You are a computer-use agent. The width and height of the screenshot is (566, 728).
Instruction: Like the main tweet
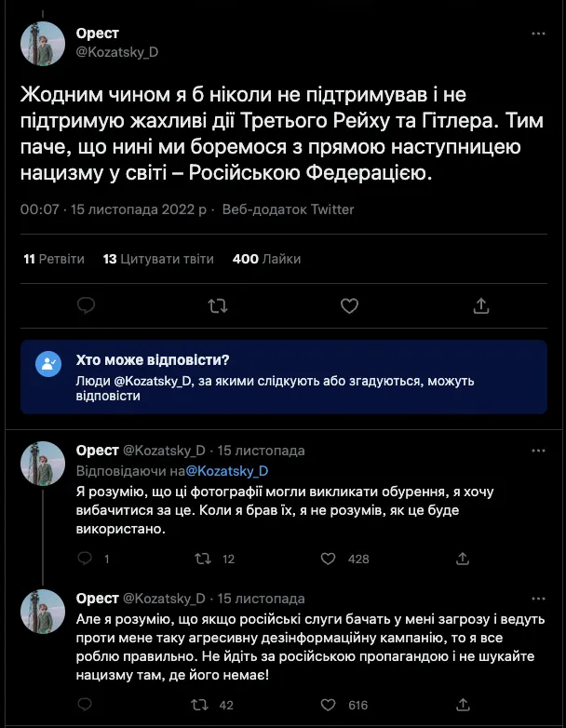(349, 305)
